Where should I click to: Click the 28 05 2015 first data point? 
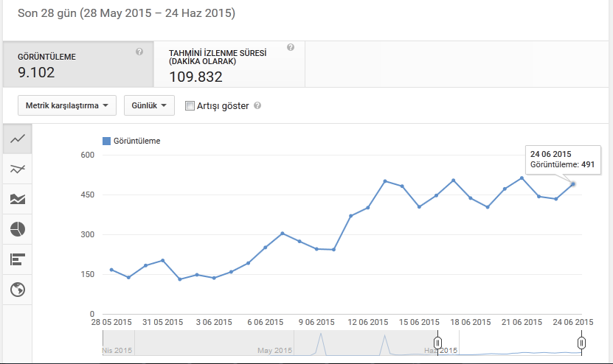[111, 270]
